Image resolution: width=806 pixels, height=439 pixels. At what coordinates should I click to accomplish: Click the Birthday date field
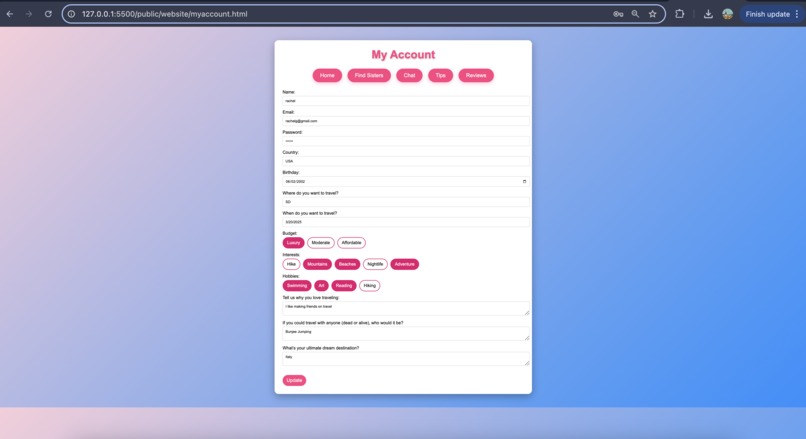click(x=406, y=181)
